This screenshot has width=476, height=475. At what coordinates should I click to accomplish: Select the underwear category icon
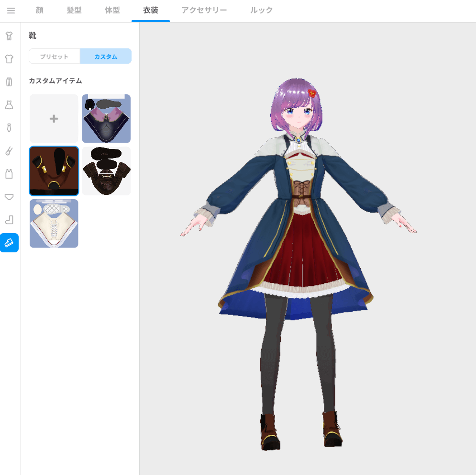9,197
